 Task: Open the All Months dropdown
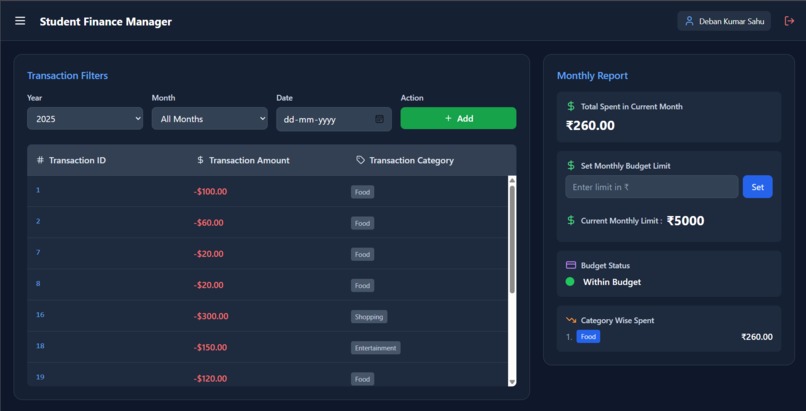(x=210, y=119)
